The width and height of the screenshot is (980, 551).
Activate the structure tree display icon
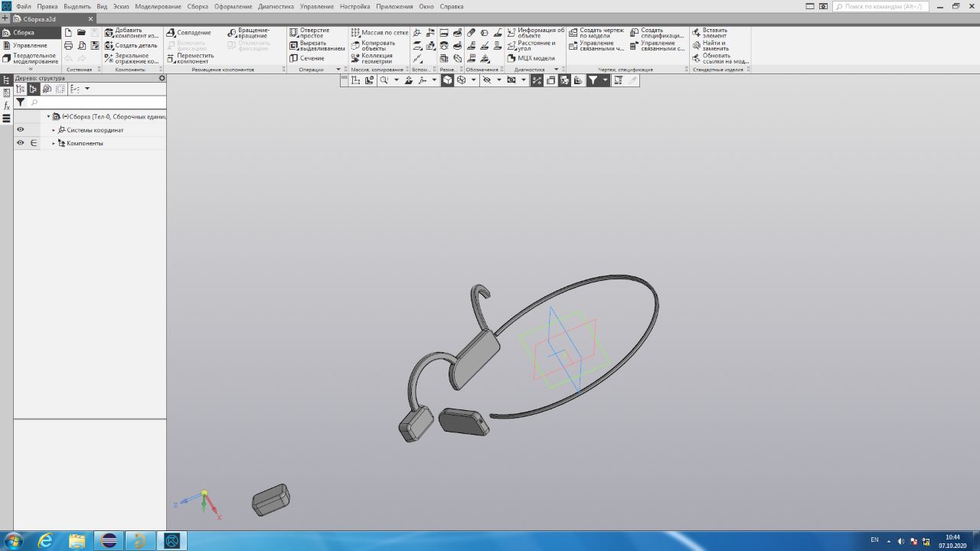click(34, 89)
